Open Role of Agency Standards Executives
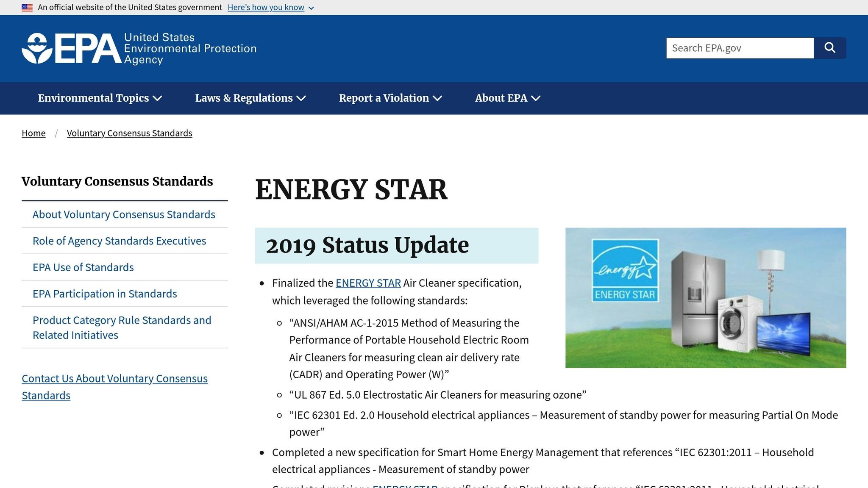868x488 pixels. pos(119,241)
